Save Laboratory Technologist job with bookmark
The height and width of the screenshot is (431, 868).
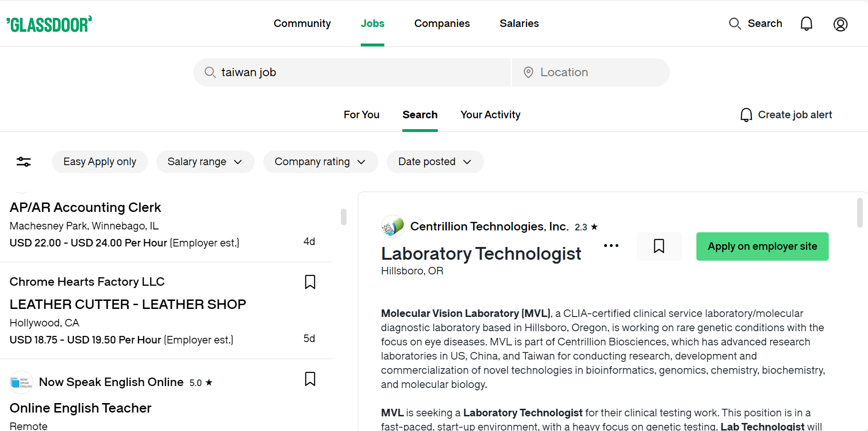[659, 246]
